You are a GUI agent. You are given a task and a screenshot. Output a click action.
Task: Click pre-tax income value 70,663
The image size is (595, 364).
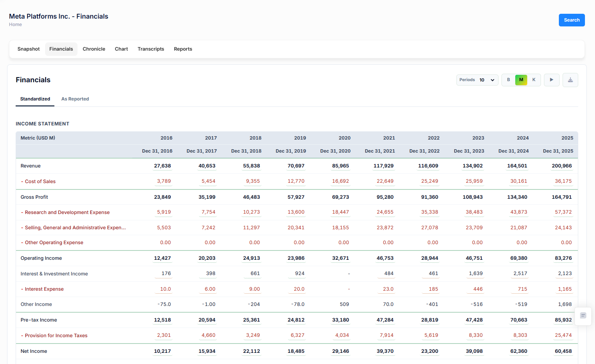[519, 320]
